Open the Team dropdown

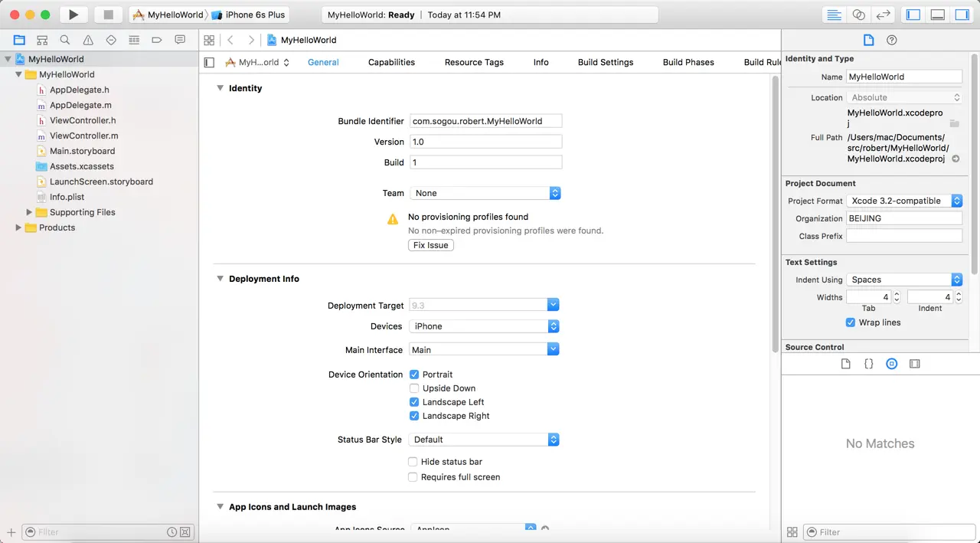coord(485,193)
